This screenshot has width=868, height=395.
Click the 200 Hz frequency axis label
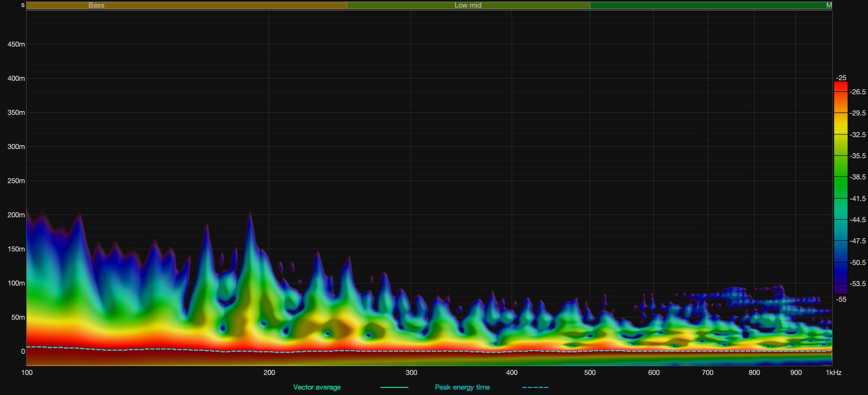point(269,373)
